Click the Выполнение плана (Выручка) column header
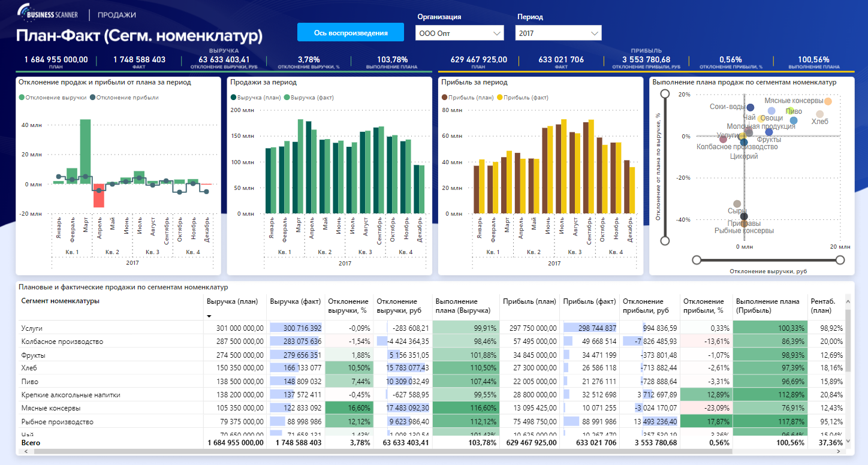 pos(463,306)
